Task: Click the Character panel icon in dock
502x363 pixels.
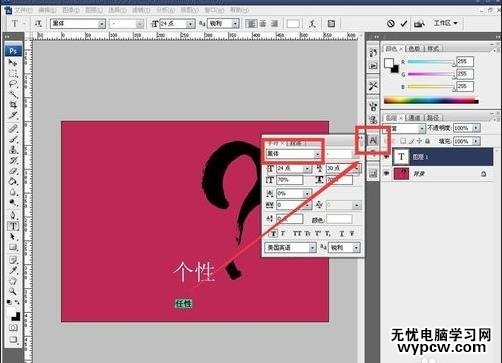Action: (x=373, y=140)
